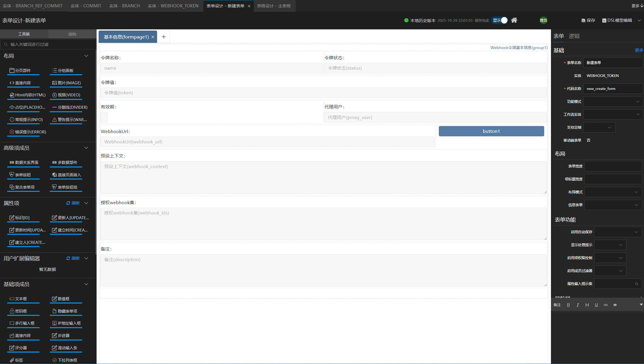Click the Bold icon in 备注 toolbar

[568, 305]
